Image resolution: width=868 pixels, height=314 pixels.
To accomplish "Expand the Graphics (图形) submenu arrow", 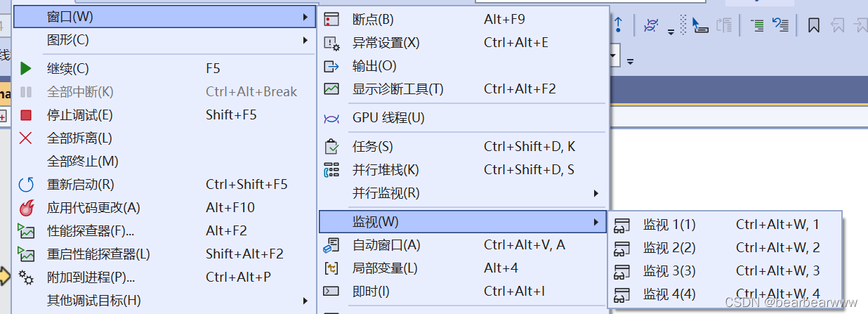I will coord(305,40).
